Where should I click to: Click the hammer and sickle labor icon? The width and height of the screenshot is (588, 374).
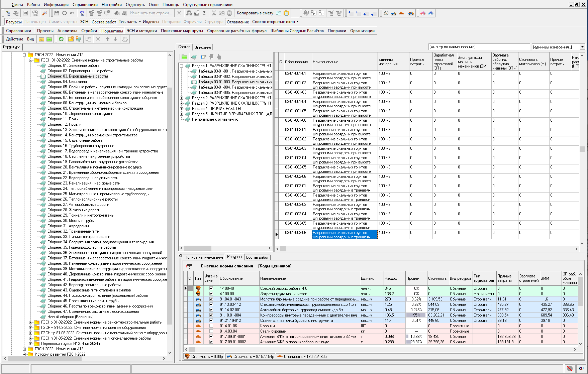pos(386,13)
